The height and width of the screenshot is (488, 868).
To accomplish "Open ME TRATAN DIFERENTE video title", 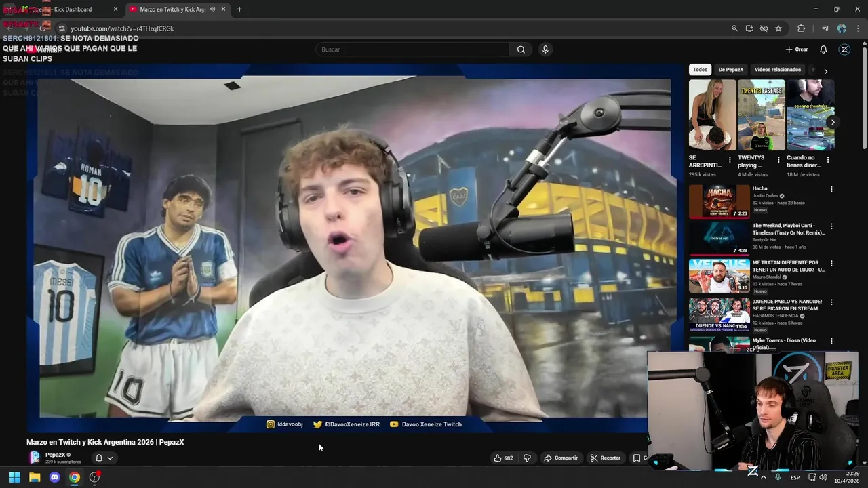I will (789, 266).
